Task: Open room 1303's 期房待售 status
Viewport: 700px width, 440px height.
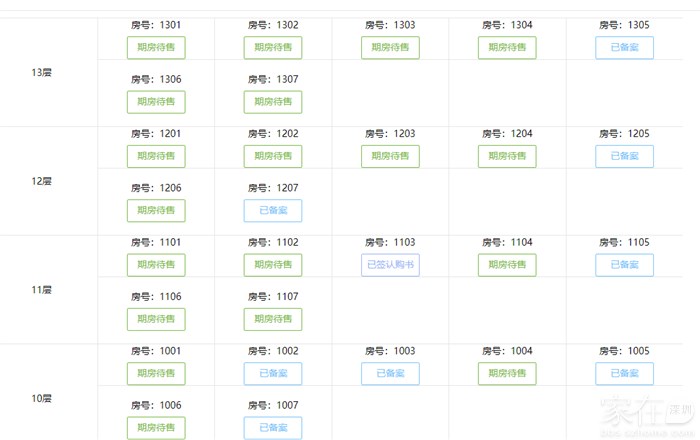Action: pos(390,47)
